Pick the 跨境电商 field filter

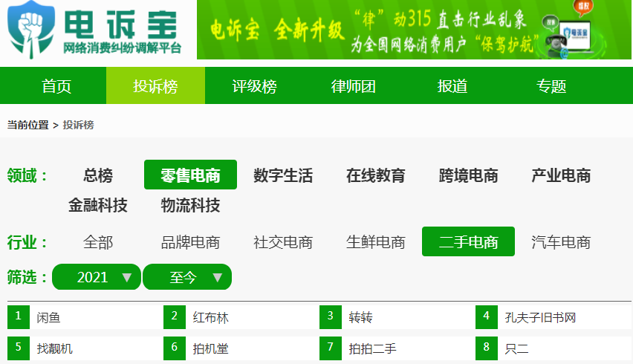468,175
